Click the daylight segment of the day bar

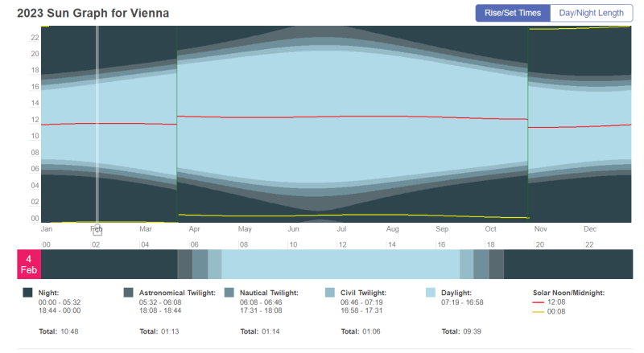click(x=341, y=265)
